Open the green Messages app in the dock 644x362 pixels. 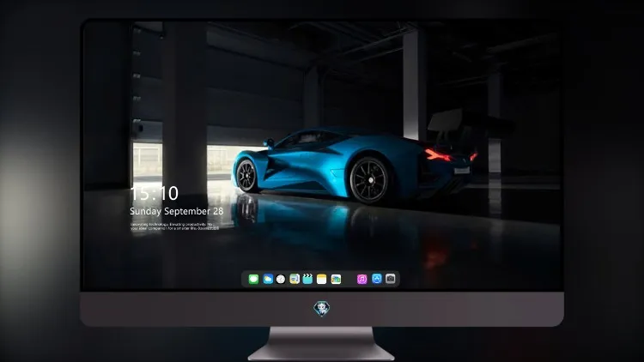pyautogui.click(x=253, y=279)
